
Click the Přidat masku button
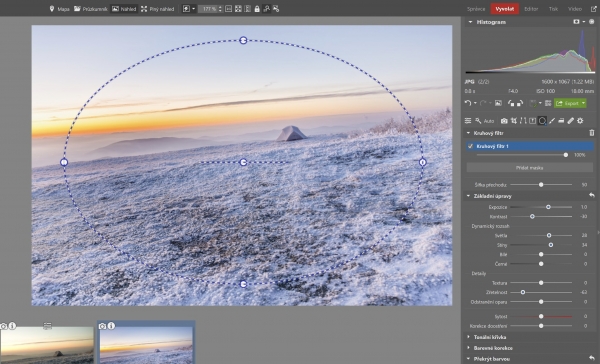click(530, 168)
